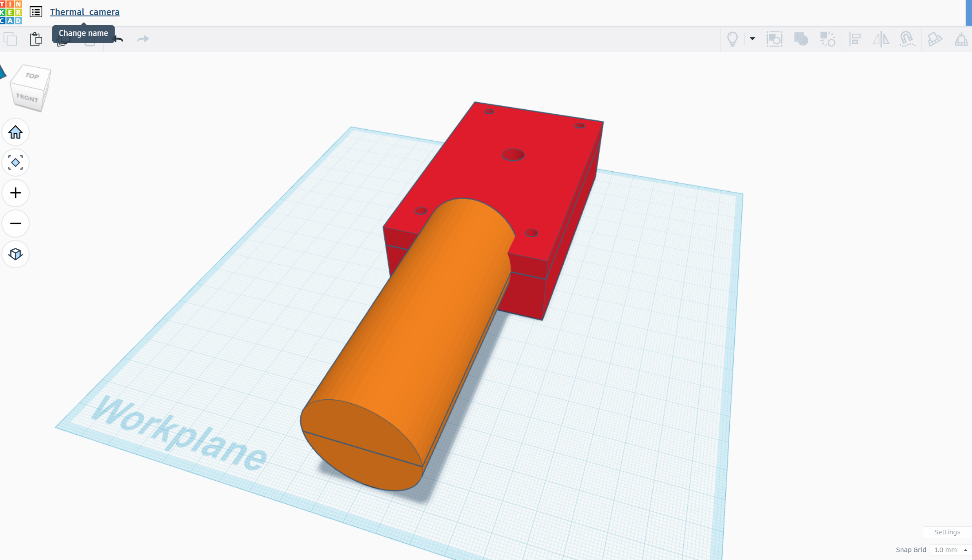Click the Align tool icon
Viewport: 972px width, 560px height.
click(x=855, y=39)
